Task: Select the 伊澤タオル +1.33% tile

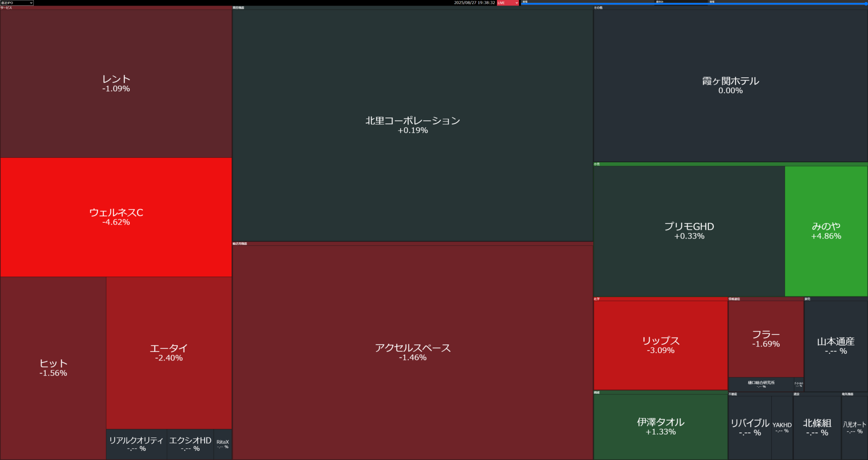Action: point(660,427)
